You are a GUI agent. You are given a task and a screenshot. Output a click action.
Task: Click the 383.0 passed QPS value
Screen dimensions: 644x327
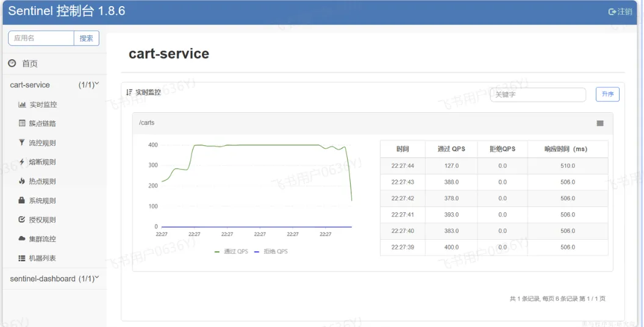coord(451,231)
